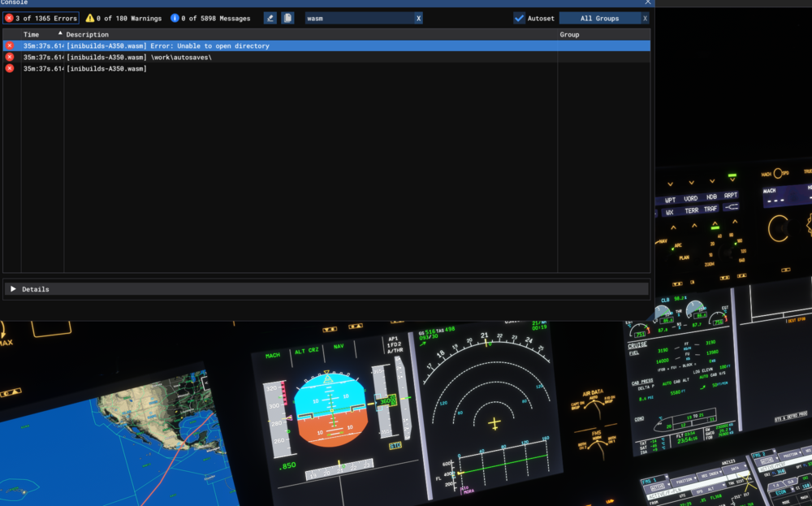Clear the wasm filter using its X button

(418, 17)
